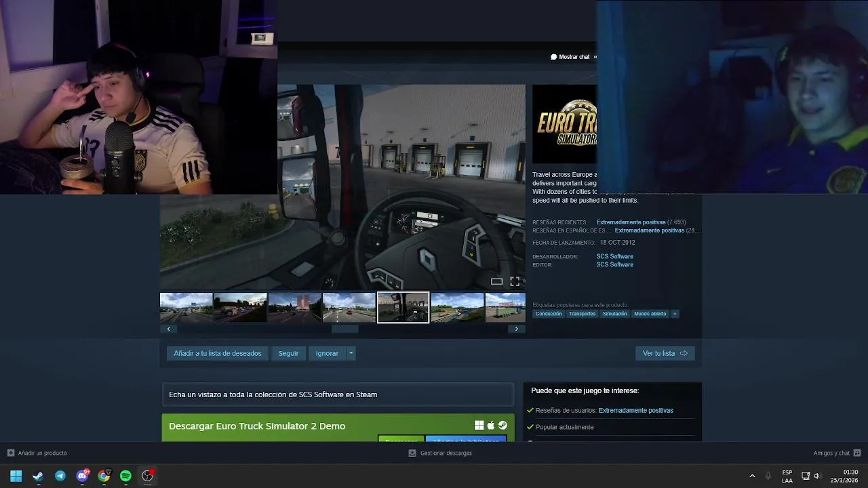Click the Popular actualmente entry
868x488 pixels.
click(564, 427)
